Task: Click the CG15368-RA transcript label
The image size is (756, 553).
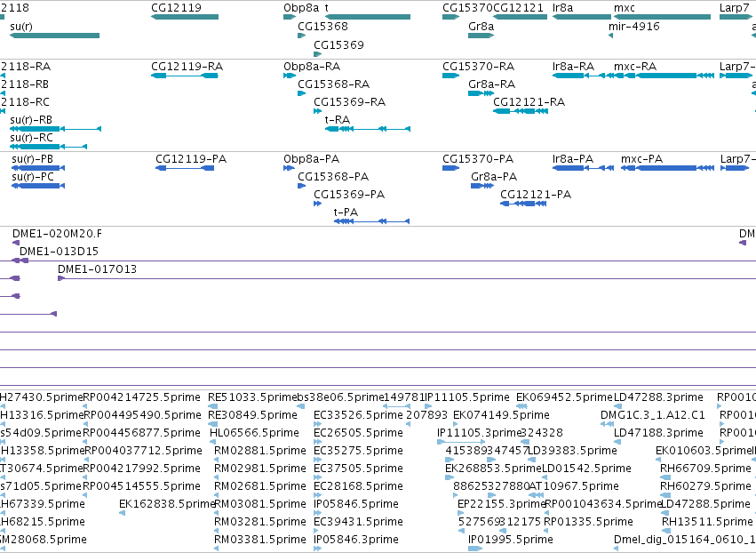Action: click(333, 84)
